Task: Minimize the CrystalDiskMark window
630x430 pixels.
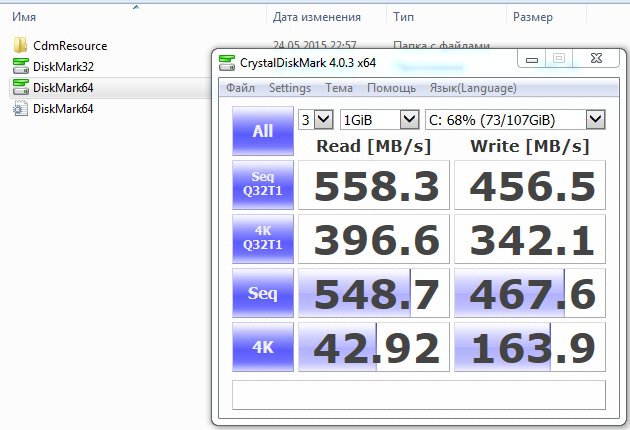Action: (532, 59)
